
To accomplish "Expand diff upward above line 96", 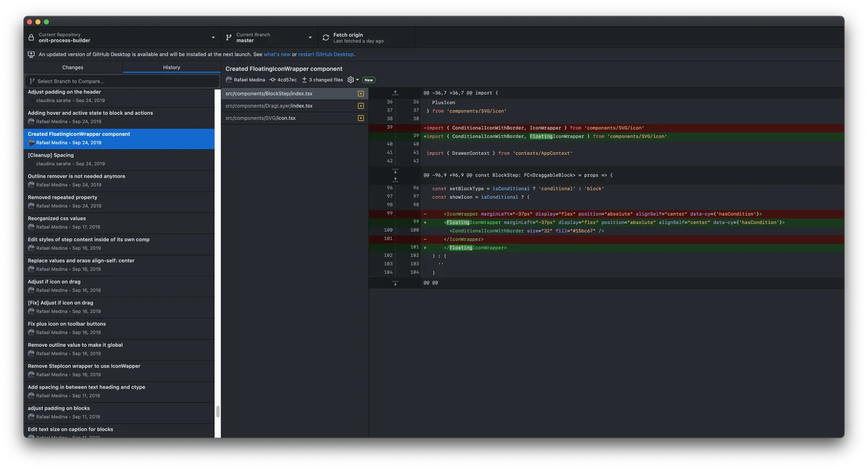I will point(395,179).
